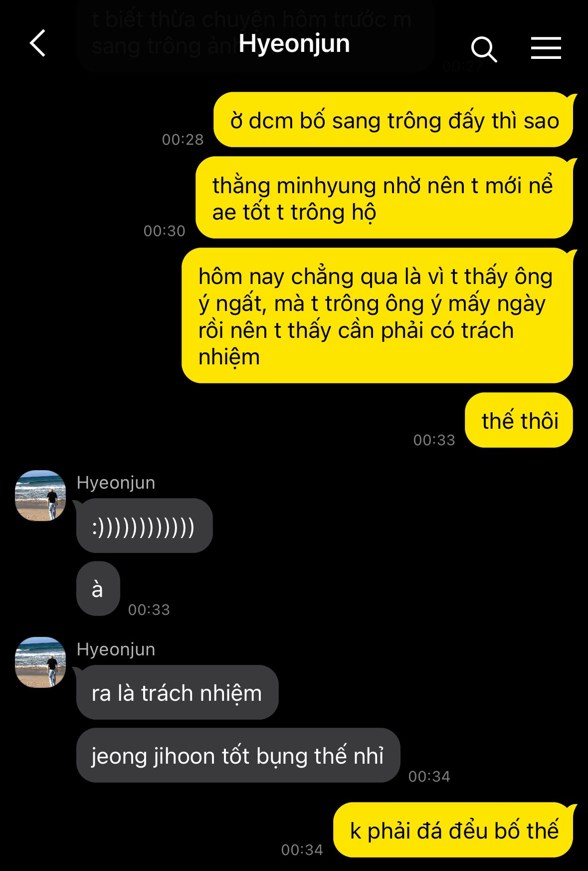The image size is (588, 871).
Task: Select the 'thằng minhyung nhờ' yellow message
Action: click(x=385, y=198)
